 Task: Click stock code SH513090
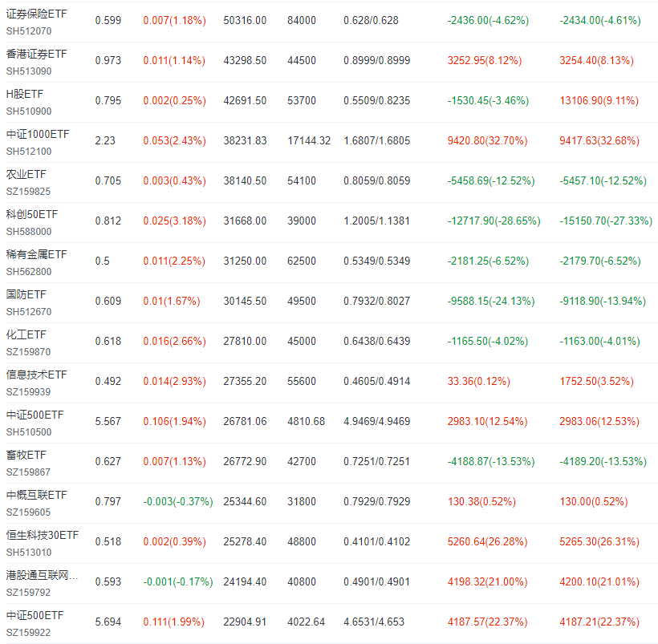29,71
